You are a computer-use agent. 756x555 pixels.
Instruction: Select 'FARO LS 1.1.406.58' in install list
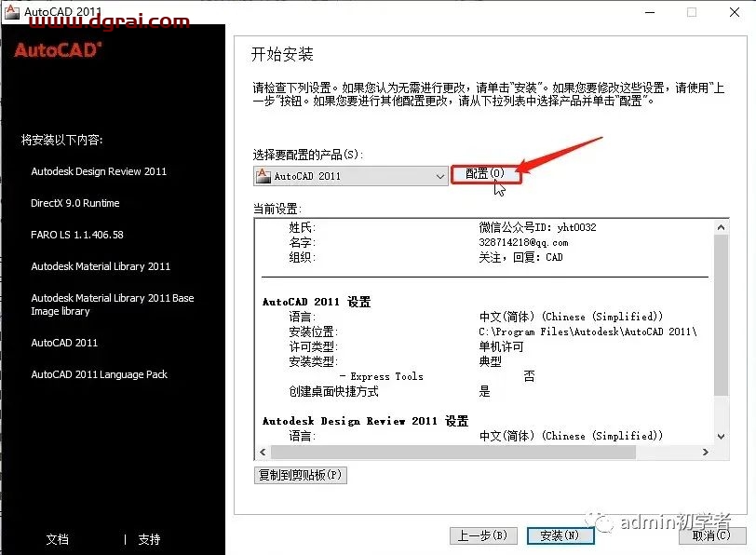[x=77, y=235]
